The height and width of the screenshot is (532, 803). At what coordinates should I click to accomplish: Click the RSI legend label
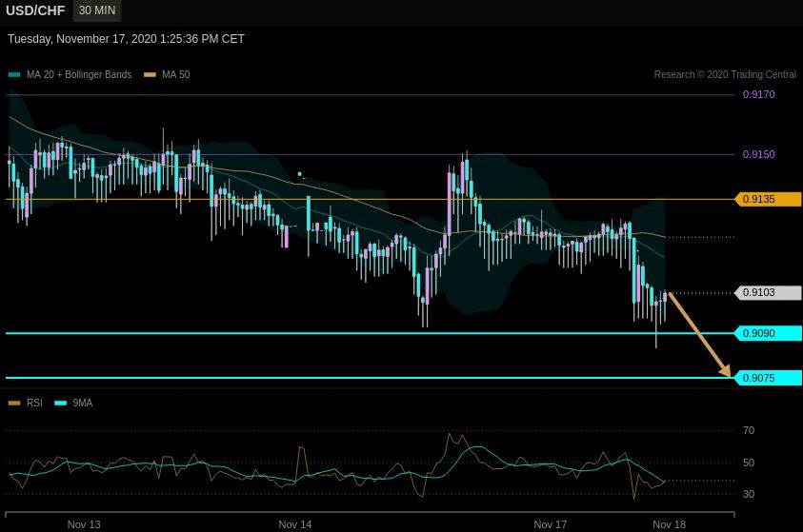click(34, 404)
